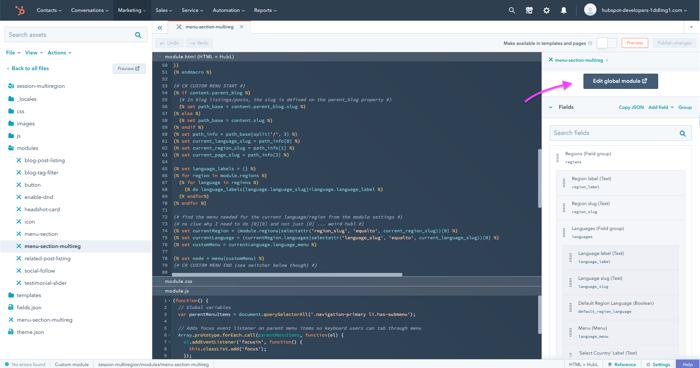The height and width of the screenshot is (368, 700).
Task: Click the search icon in Search assets box
Action: tap(138, 35)
